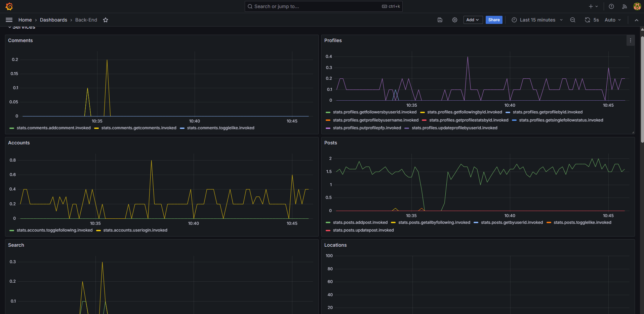The width and height of the screenshot is (644, 314).
Task: Open the user profile avatar
Action: coord(637,6)
